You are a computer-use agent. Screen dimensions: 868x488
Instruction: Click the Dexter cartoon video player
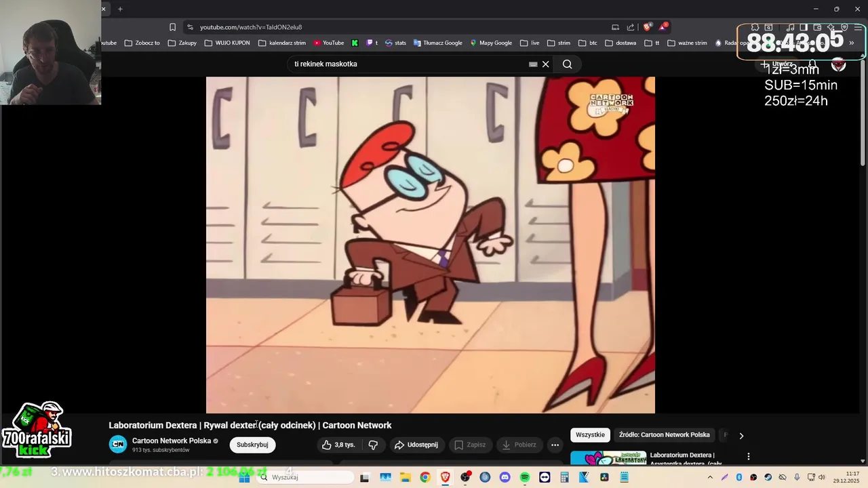(431, 245)
